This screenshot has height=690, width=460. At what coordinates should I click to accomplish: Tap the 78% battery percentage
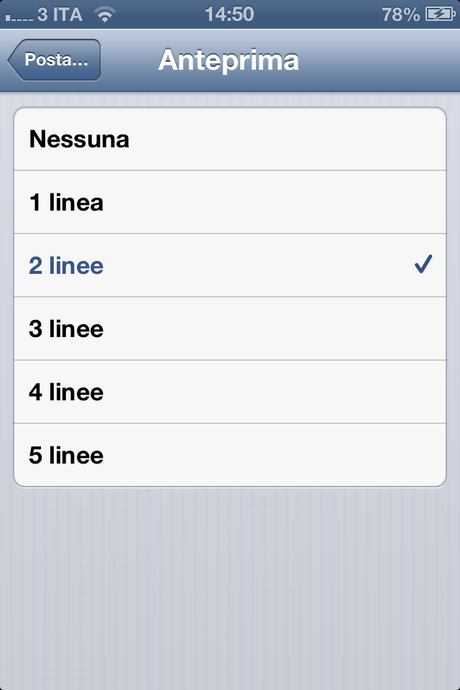click(401, 15)
